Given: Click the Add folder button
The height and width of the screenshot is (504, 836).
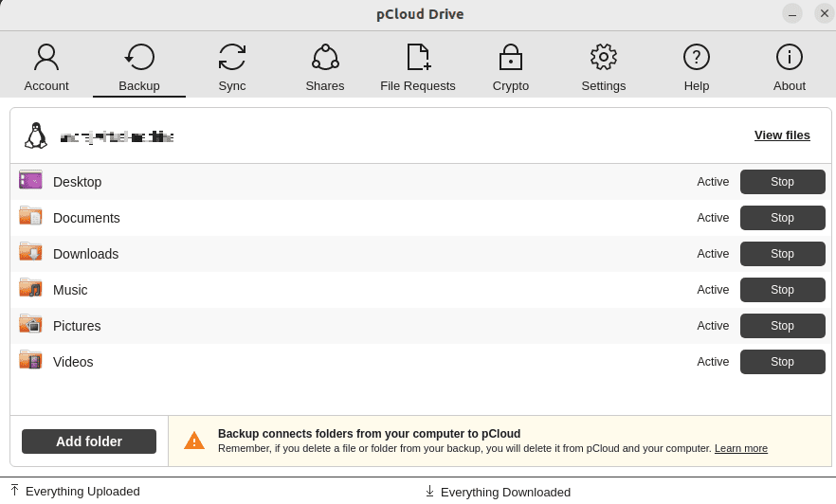Looking at the screenshot, I should click(x=89, y=441).
